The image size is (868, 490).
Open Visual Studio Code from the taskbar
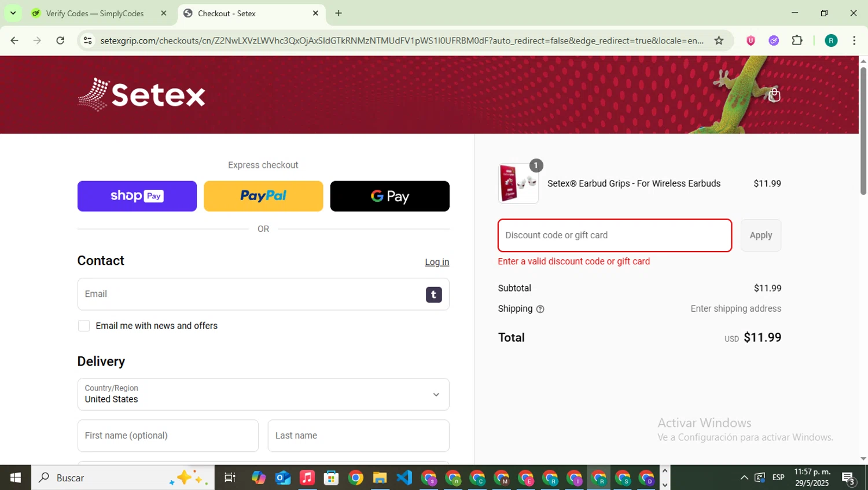(x=404, y=478)
